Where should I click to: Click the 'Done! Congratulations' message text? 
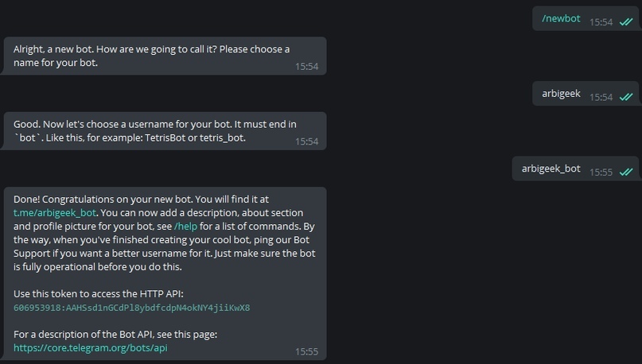tap(164, 233)
